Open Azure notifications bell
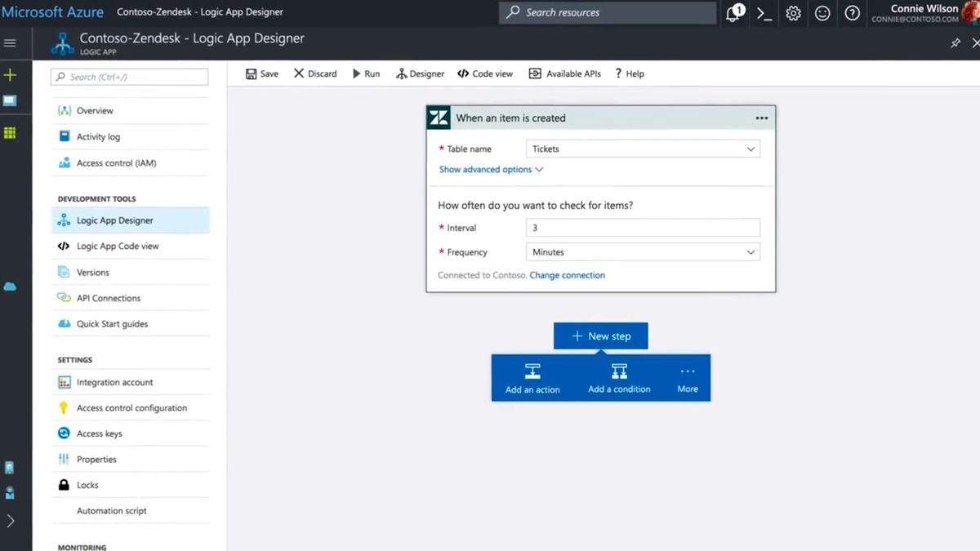980x551 pixels. [733, 13]
